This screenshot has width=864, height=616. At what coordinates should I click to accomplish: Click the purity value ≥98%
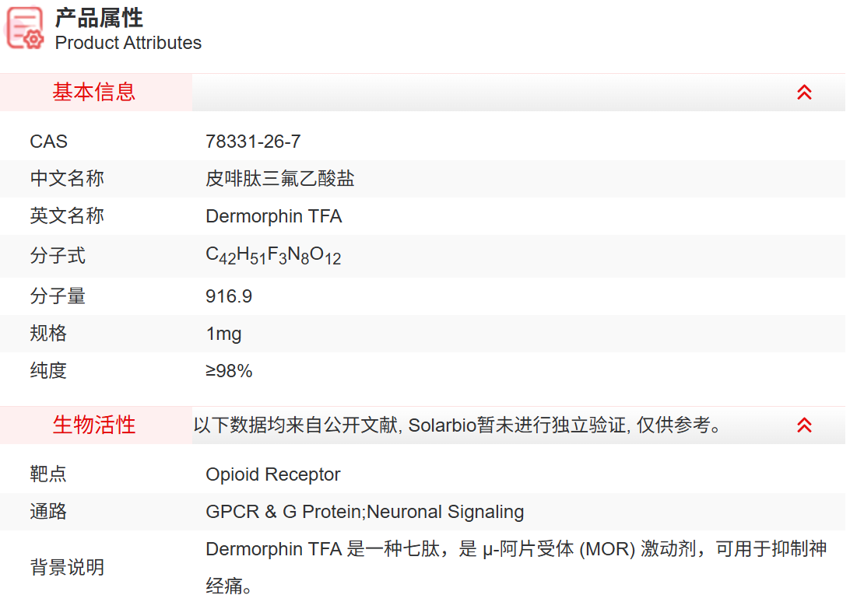tap(228, 370)
